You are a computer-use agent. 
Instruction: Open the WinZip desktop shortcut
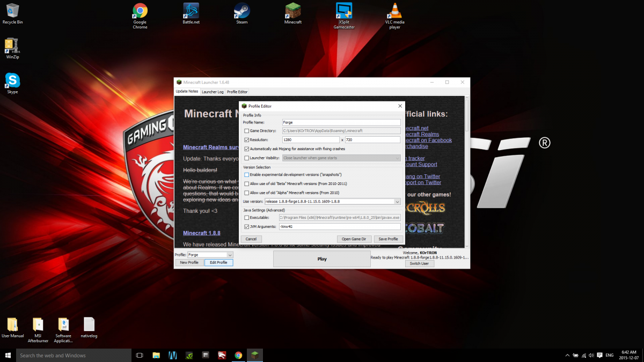click(x=12, y=48)
